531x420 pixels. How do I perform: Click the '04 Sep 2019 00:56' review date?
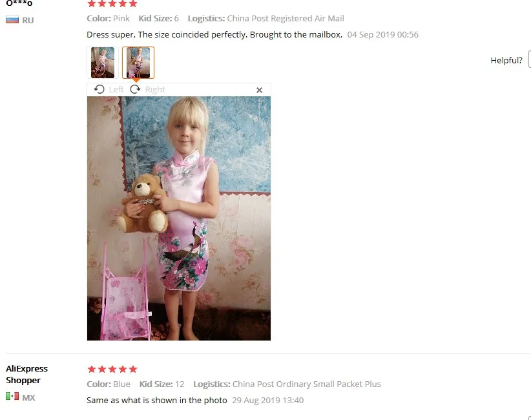click(382, 34)
